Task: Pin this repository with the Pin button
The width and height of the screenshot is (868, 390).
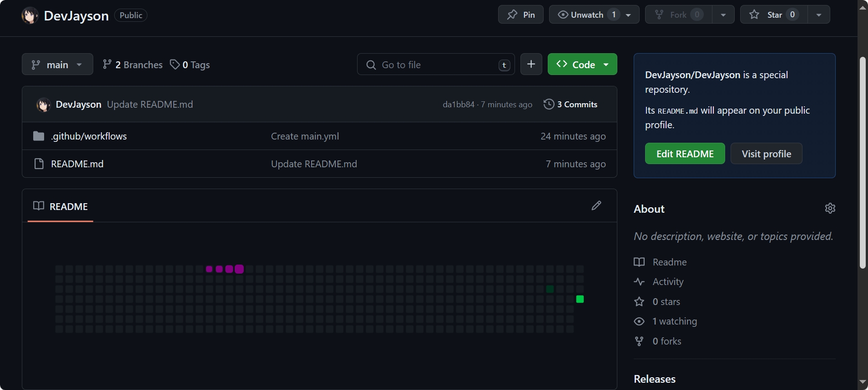Action: (x=521, y=15)
